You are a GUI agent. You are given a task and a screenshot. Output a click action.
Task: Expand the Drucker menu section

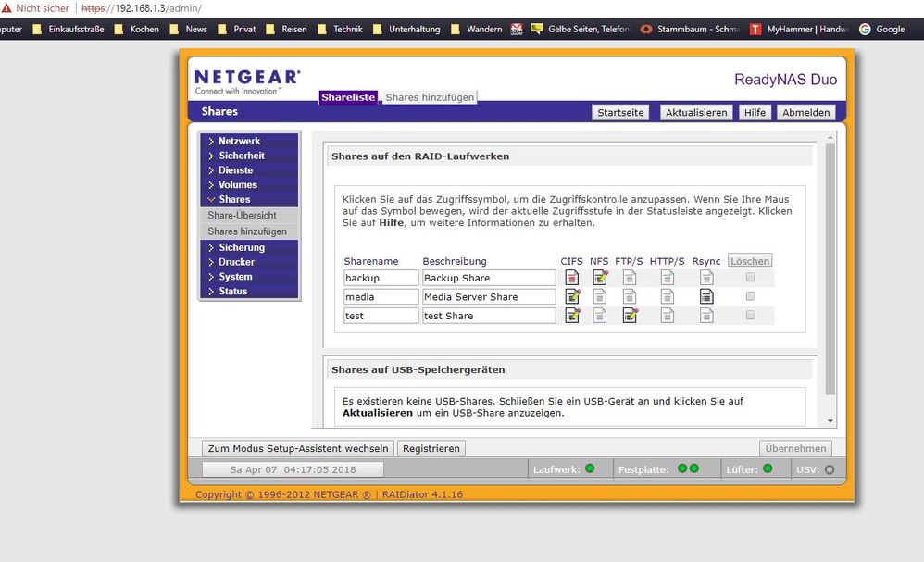[x=249, y=262]
